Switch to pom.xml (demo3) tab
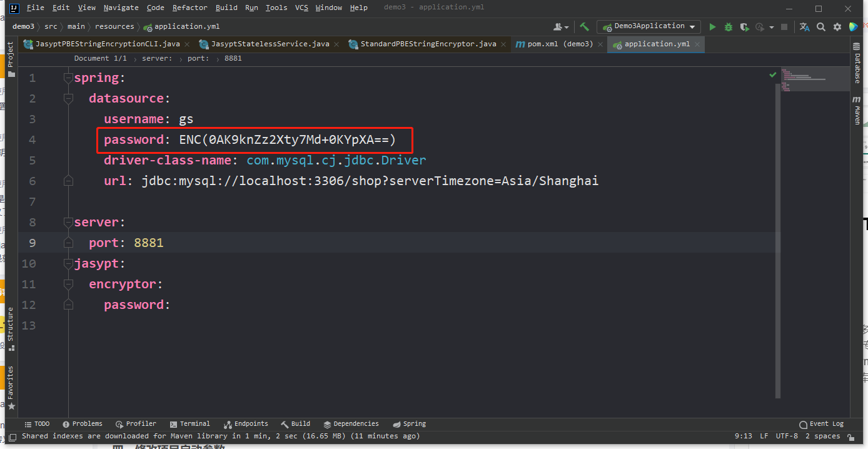 pos(560,44)
